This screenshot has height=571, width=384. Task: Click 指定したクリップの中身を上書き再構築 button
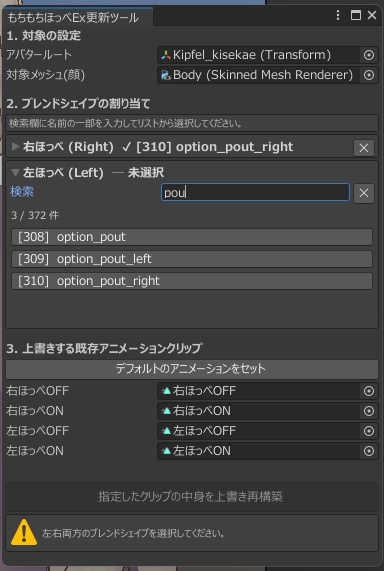click(x=192, y=497)
